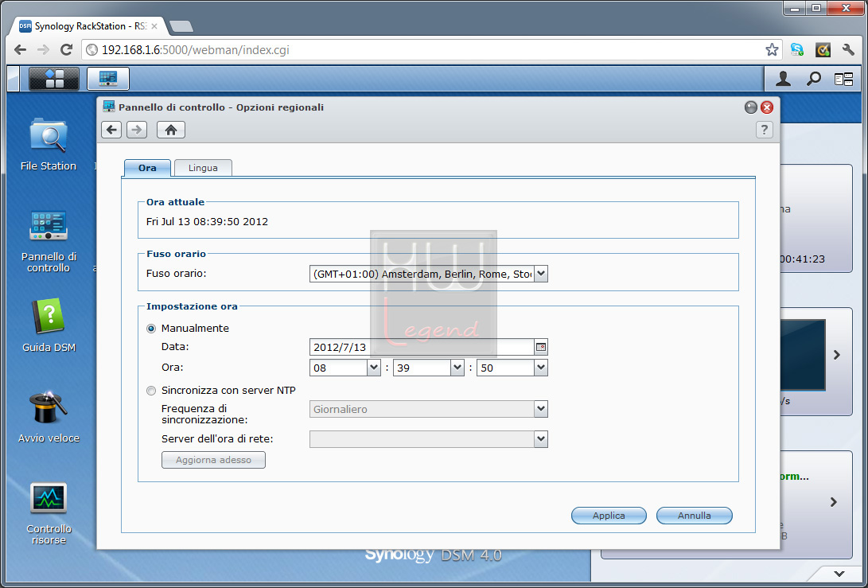
Task: Click the browser forward arrow
Action: 43,50
